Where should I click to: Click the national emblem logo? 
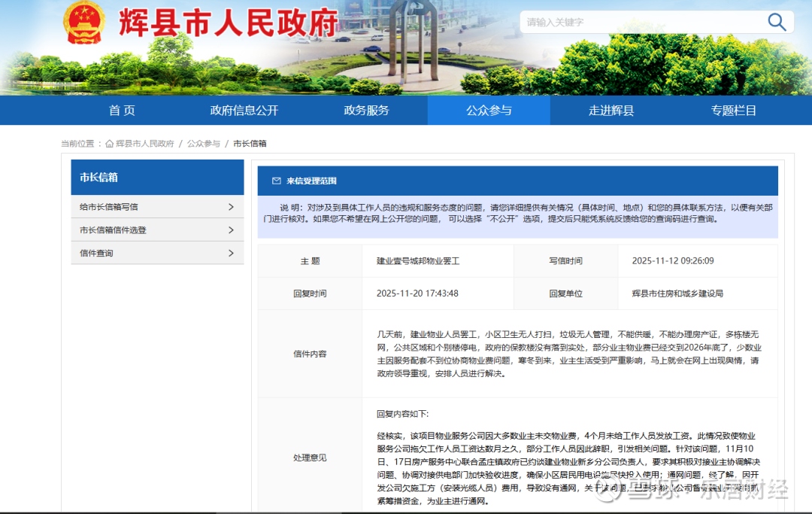[x=83, y=23]
